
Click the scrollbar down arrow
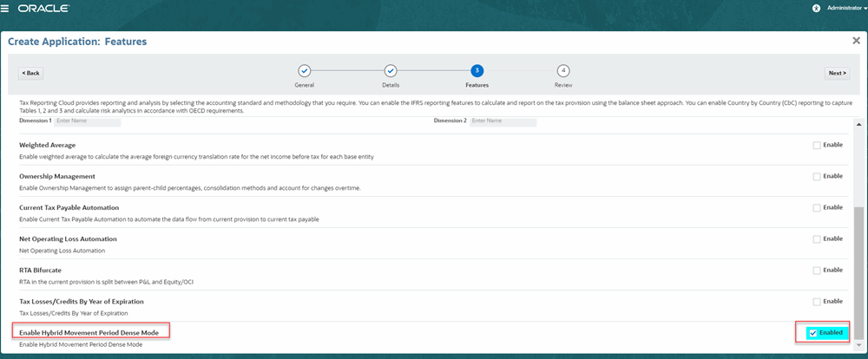pyautogui.click(x=859, y=344)
